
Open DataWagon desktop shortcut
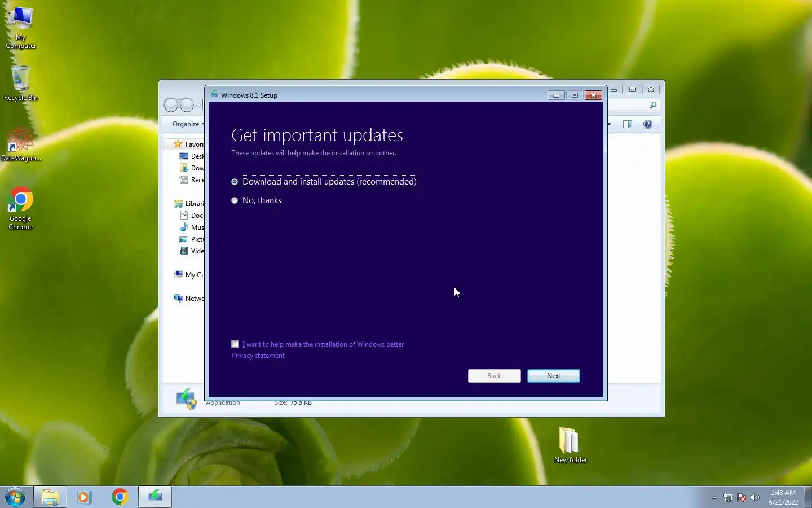[21, 144]
